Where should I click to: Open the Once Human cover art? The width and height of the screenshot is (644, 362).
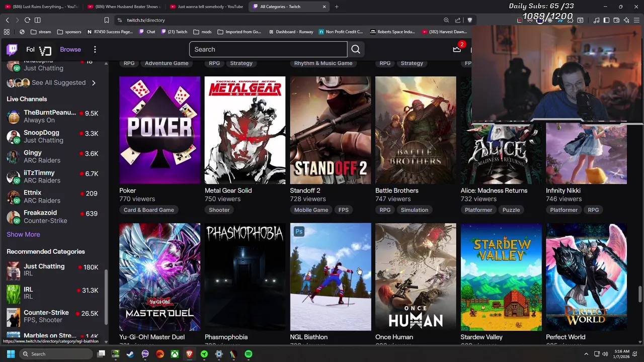point(416,277)
